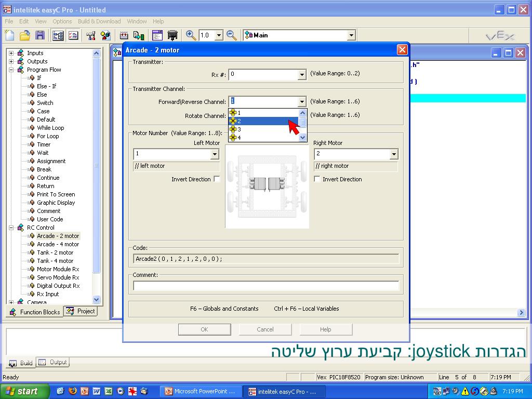
Task: Switch to the Output tab
Action: (x=53, y=362)
